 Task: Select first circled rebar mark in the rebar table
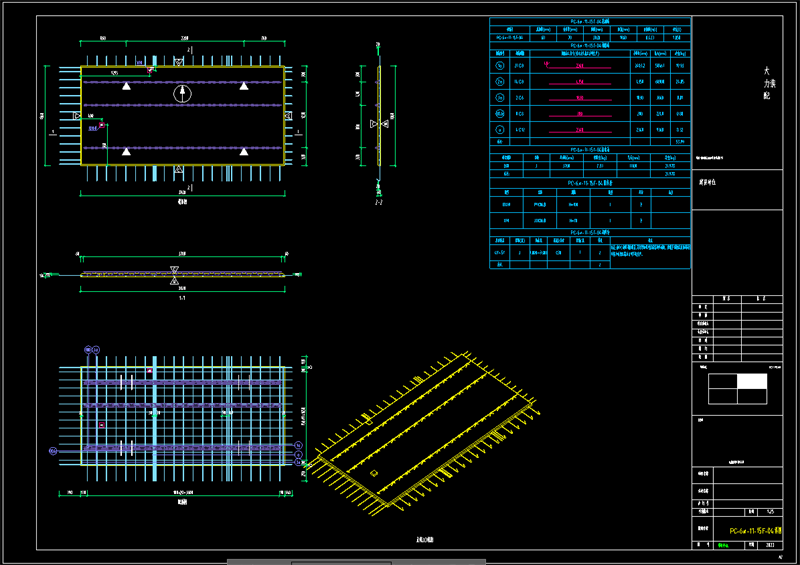500,65
